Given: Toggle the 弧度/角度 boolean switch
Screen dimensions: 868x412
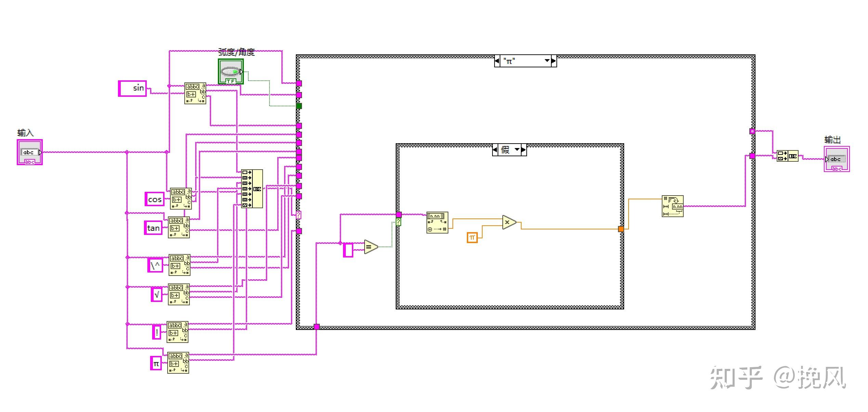Looking at the screenshot, I should (231, 71).
